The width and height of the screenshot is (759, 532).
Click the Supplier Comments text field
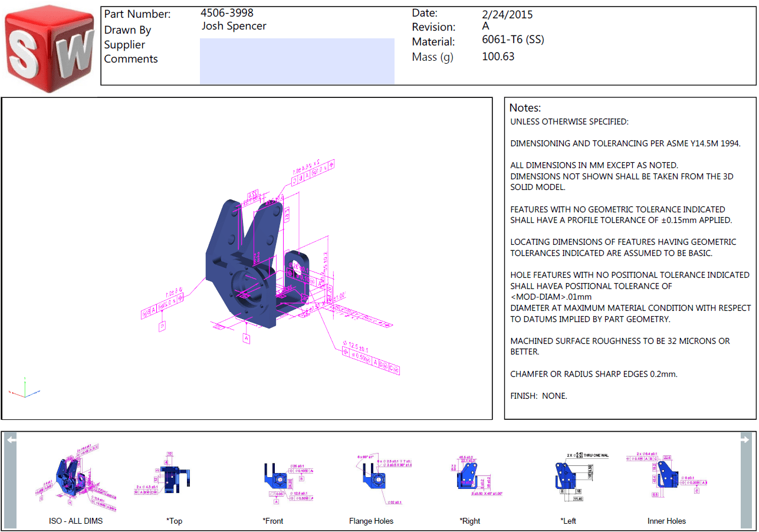coord(297,61)
